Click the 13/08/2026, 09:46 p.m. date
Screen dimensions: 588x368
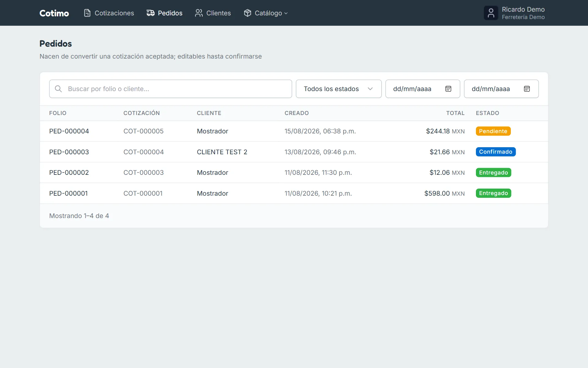(x=320, y=152)
